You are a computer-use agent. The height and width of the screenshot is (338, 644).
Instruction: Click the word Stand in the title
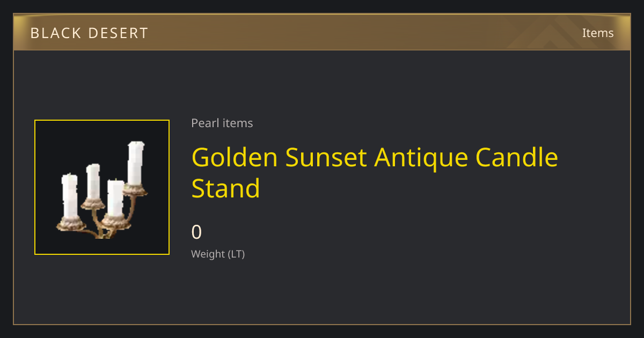[226, 188]
